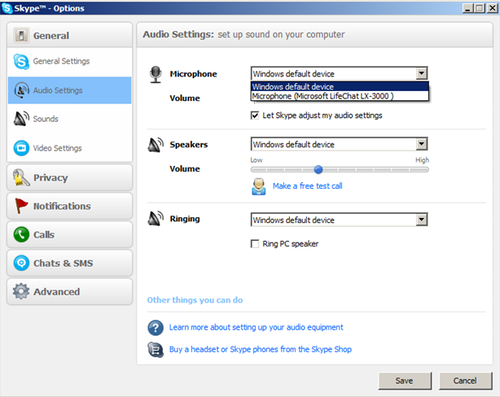Image resolution: width=500 pixels, height=397 pixels.
Task: Click the Audio Settings page header text
Action: [x=244, y=34]
